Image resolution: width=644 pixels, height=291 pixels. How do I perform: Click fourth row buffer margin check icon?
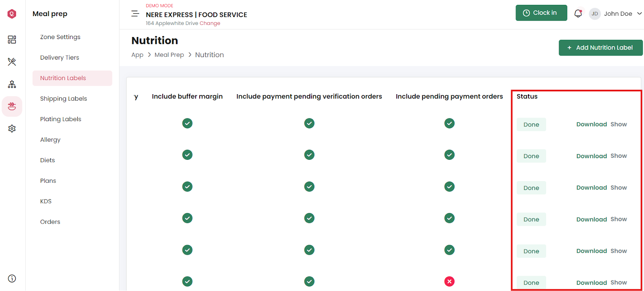(187, 218)
